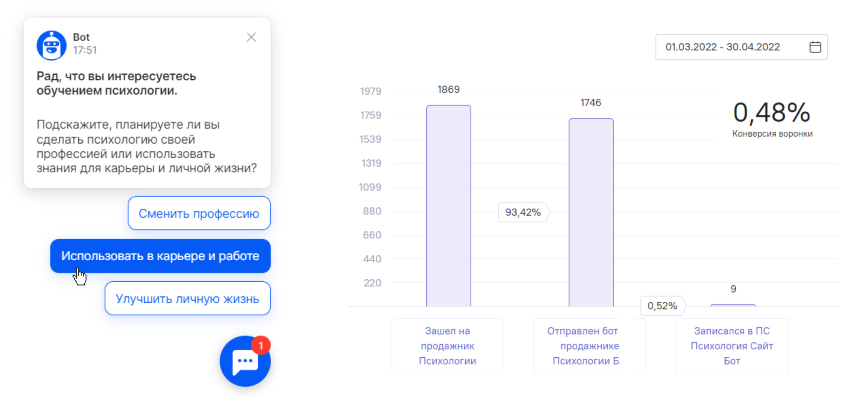Select 'Отправлен бот продажнике Психологии' stage label
Viewport: 868px width, 412px height.
click(589, 345)
